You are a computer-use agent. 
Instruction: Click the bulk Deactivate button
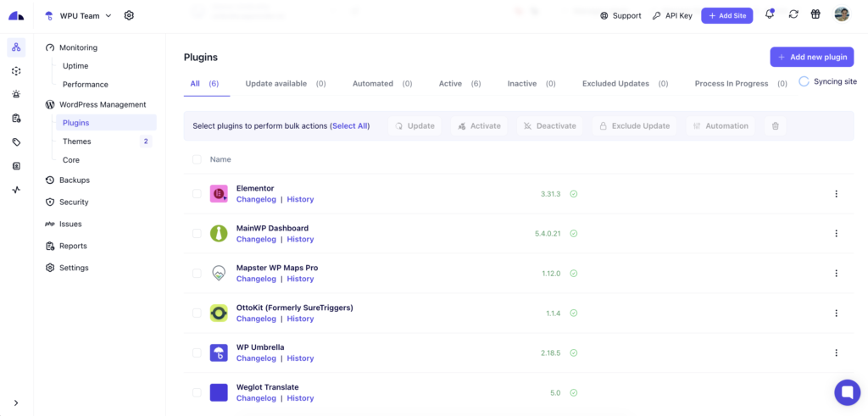tap(550, 126)
